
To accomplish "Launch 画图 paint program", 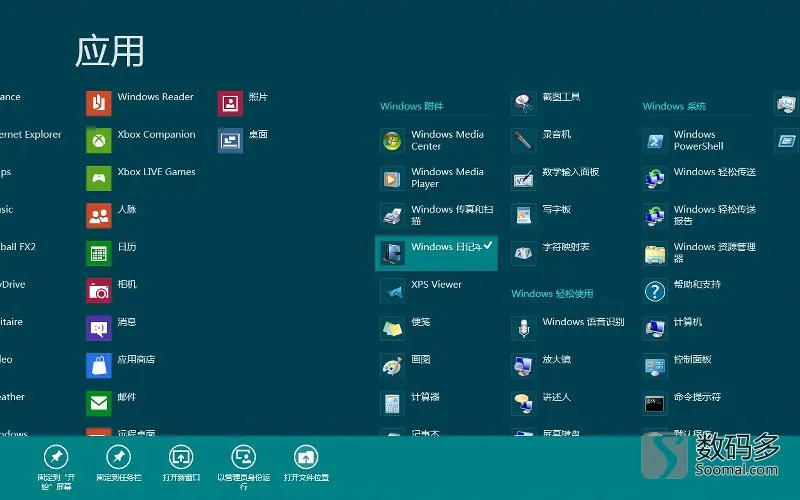I will pyautogui.click(x=406, y=365).
